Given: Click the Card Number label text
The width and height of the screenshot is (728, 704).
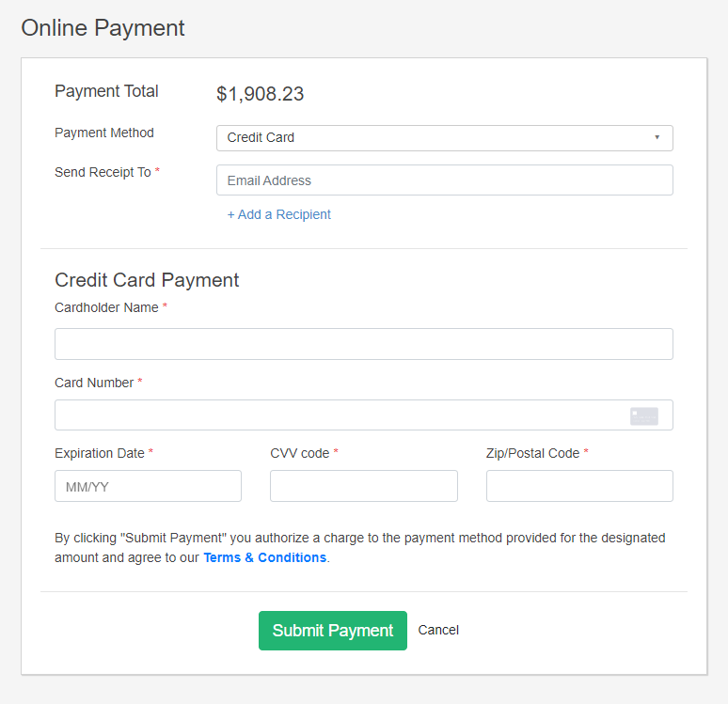Looking at the screenshot, I should [x=94, y=383].
